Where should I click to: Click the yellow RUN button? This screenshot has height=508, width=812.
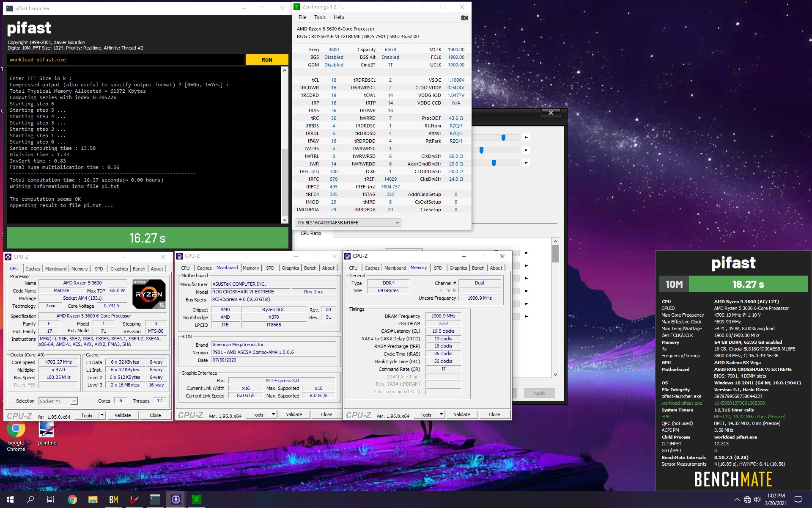click(267, 60)
